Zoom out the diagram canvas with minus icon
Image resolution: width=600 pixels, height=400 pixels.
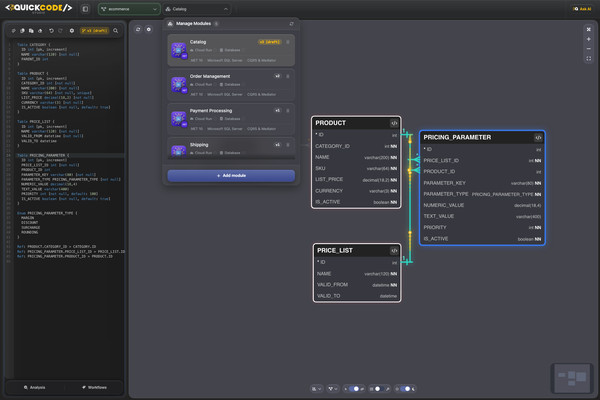[x=589, y=49]
